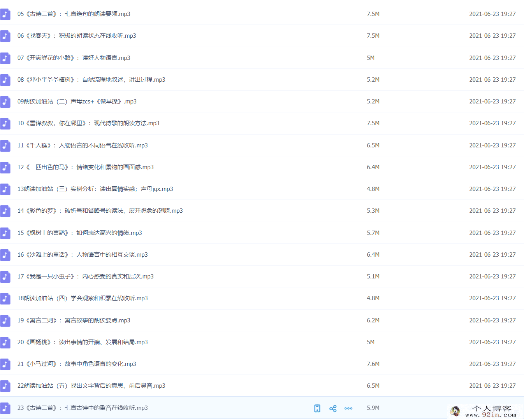Click the music icon of file 23《古诗二首》
Viewport: 524px width, 420px height.
5,408
